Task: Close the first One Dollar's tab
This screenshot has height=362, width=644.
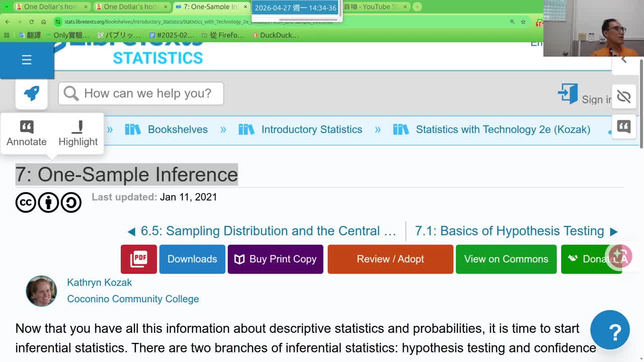Action: coord(86,7)
